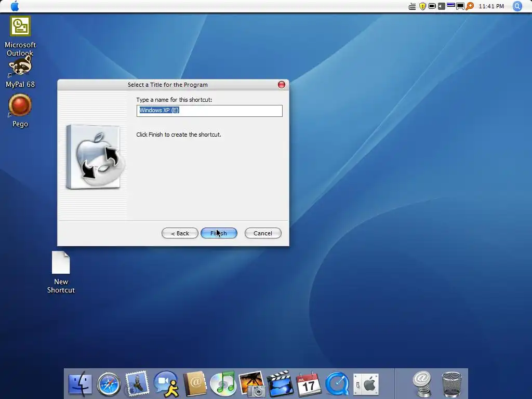Launch iTunes from the dock

point(223,384)
